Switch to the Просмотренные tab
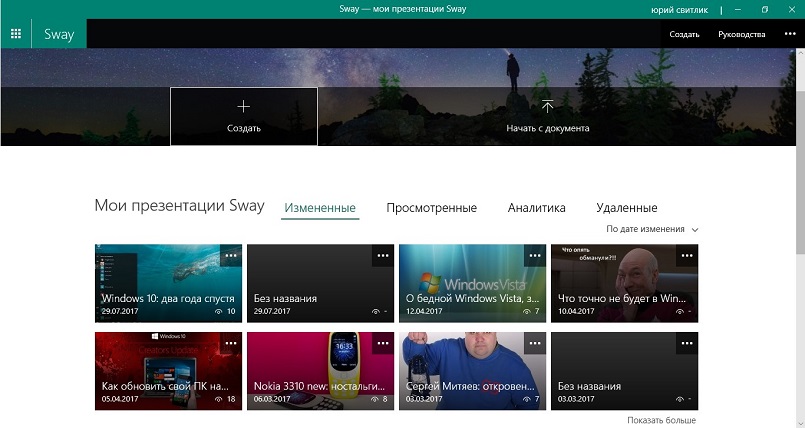Screen dimensions: 805x428 431,208
